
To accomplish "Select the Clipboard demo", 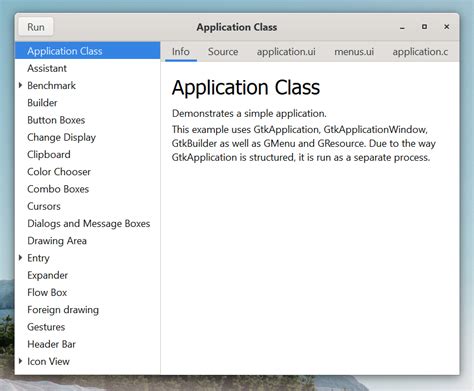I will (87, 154).
